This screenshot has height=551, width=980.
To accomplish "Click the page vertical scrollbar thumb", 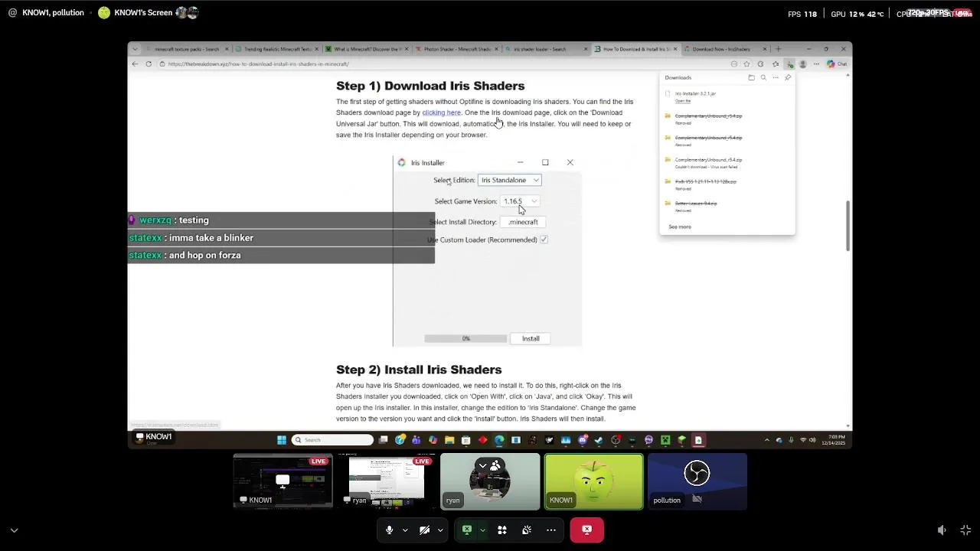I will [x=848, y=225].
